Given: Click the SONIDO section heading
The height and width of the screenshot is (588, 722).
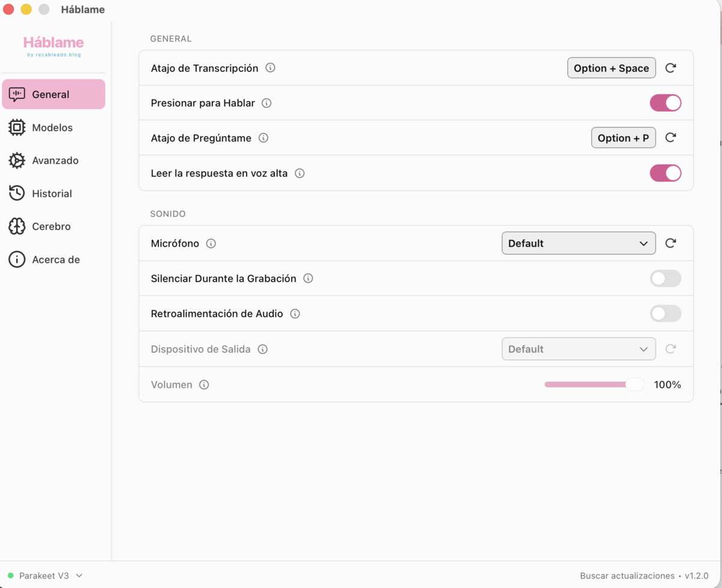Looking at the screenshot, I should click(x=168, y=214).
